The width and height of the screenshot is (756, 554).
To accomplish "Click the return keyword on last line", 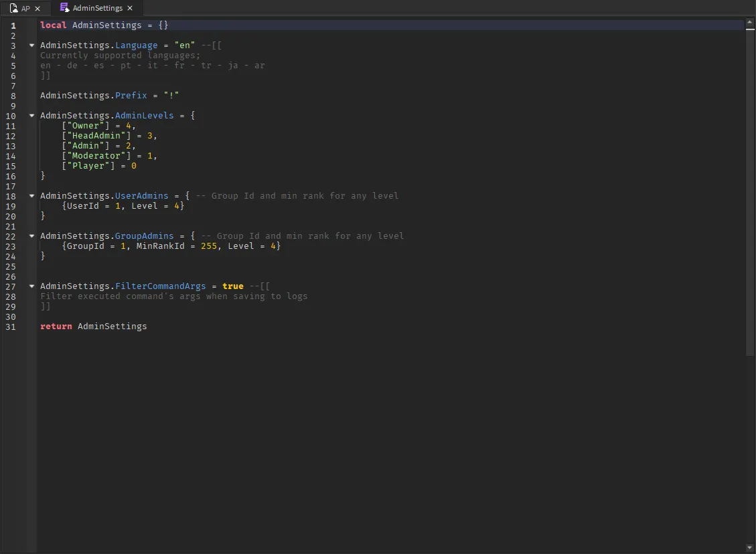I will [56, 327].
